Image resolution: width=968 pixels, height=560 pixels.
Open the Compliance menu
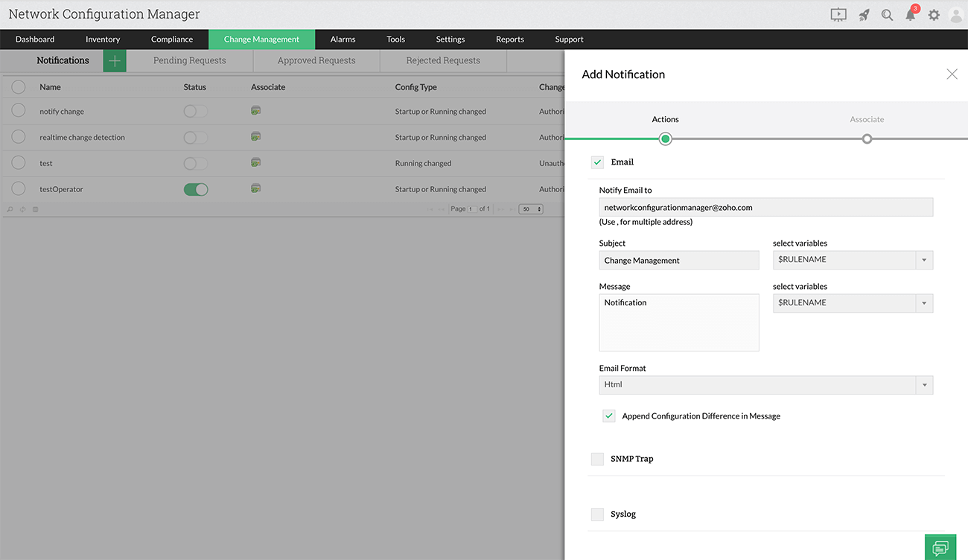click(171, 39)
